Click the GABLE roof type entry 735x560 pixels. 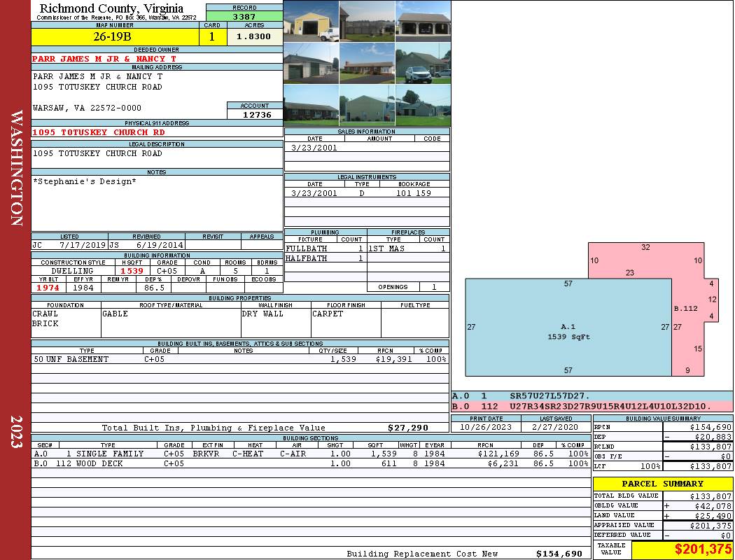115,314
